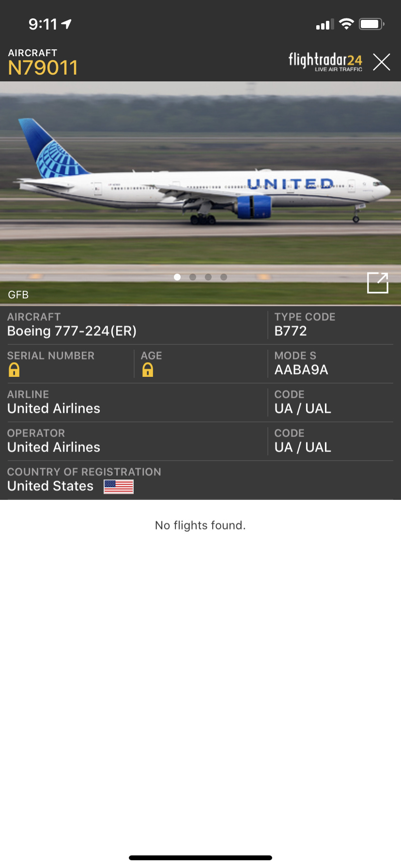Tap the location arrow in status bar
This screenshot has height=868, width=401.
[67, 24]
